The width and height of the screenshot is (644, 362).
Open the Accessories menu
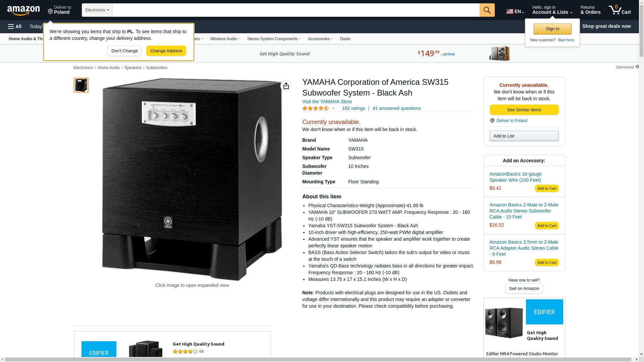320,39
